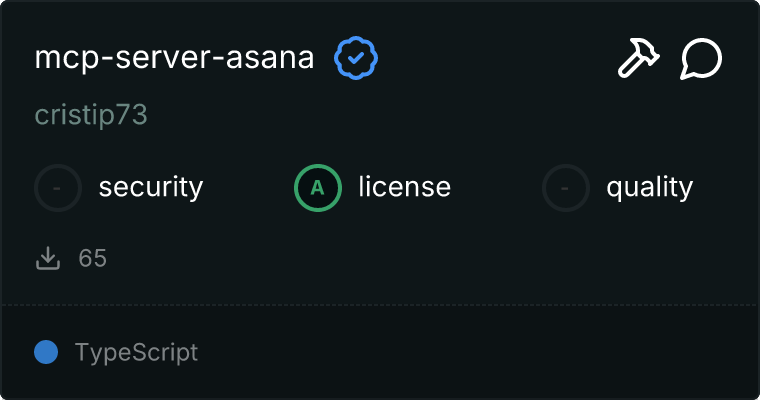Click the security grade circle

(59, 187)
